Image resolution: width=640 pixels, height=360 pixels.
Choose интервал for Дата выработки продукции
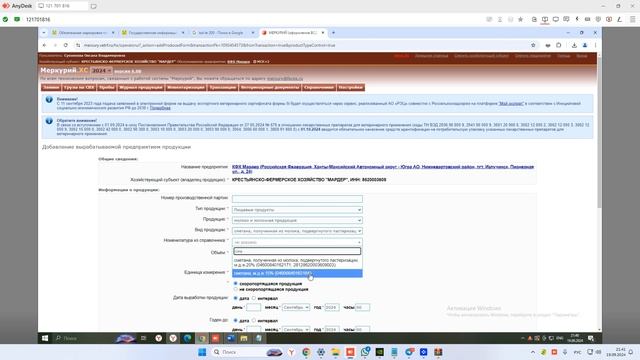tap(254, 298)
